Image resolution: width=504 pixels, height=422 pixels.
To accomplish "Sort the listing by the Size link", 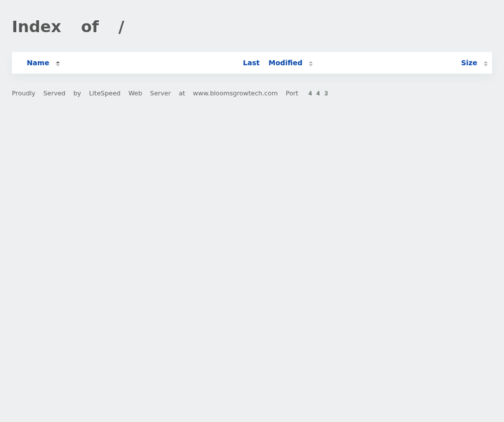I will 468,62.
